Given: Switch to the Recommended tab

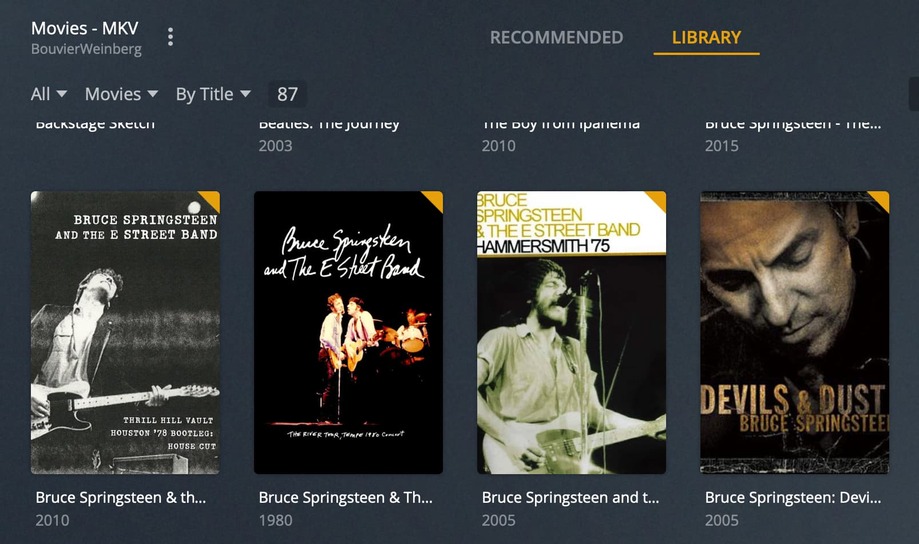Looking at the screenshot, I should click(556, 38).
